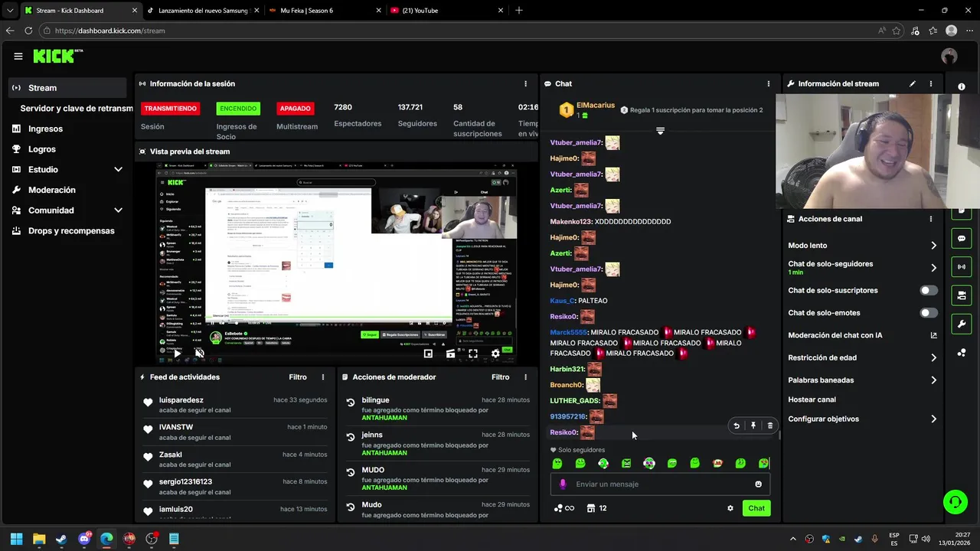The width and height of the screenshot is (980, 551).
Task: Open the browser tab list dropdown
Action: click(x=9, y=10)
